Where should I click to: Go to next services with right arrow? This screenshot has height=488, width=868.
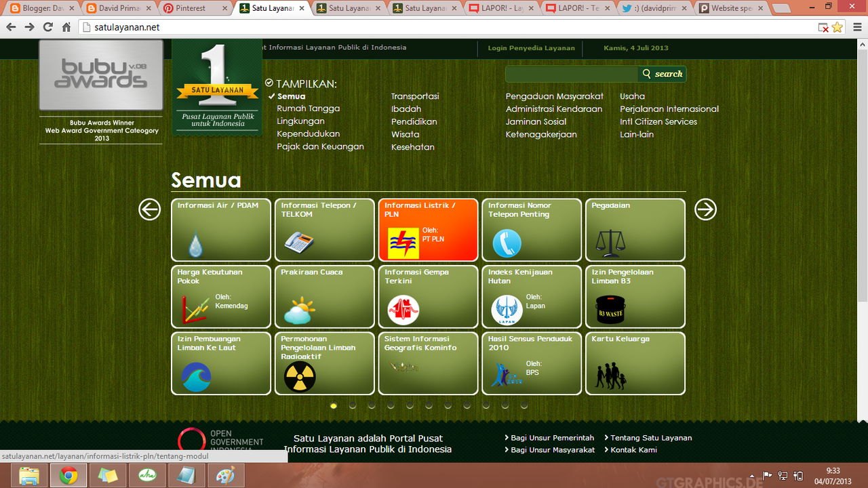pyautogui.click(x=705, y=209)
